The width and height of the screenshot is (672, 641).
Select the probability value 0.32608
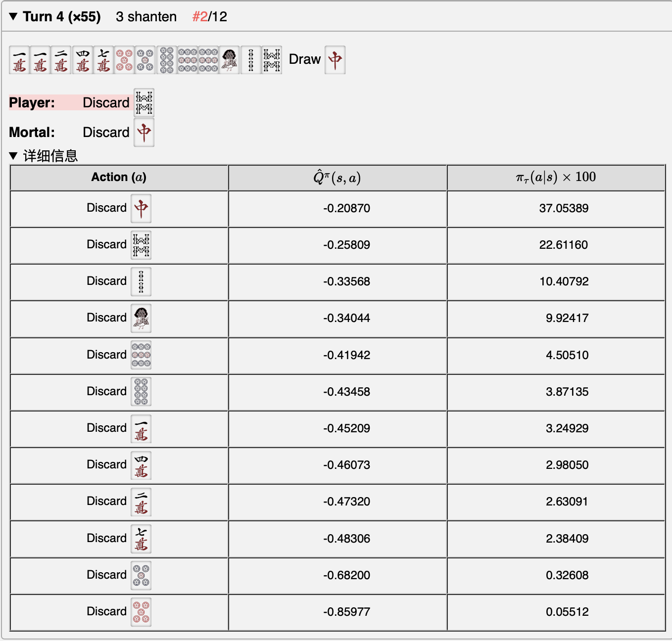click(x=567, y=575)
